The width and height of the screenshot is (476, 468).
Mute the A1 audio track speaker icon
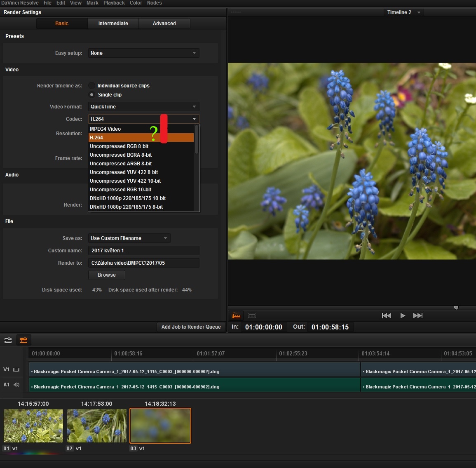click(x=16, y=385)
